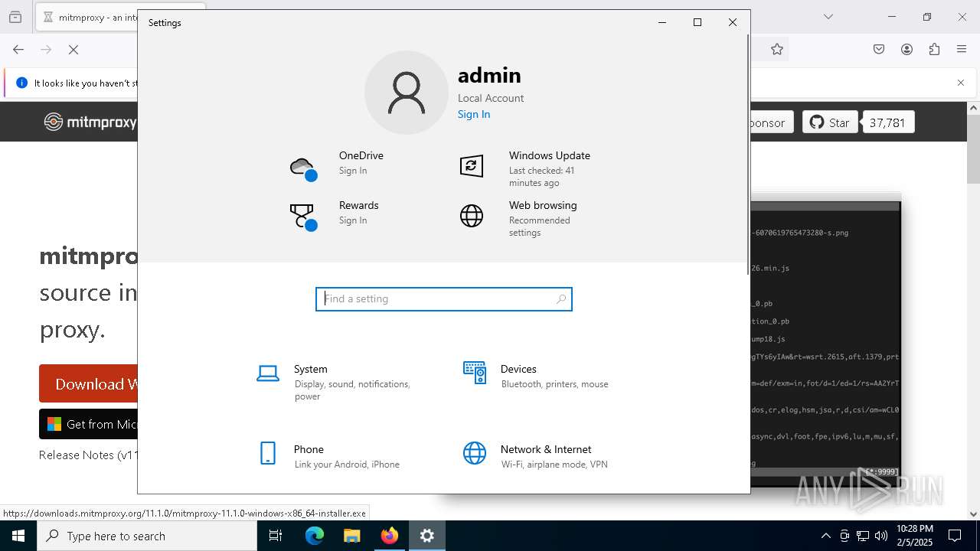Open the Rewards medal icon
Screen dimensions: 980x551
[303, 217]
